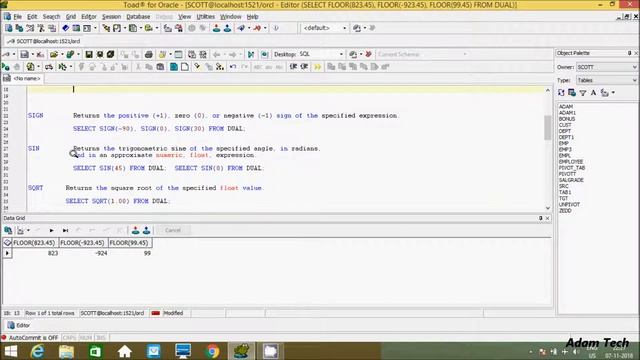Click FLOOR(823.45) column header

tap(35, 243)
